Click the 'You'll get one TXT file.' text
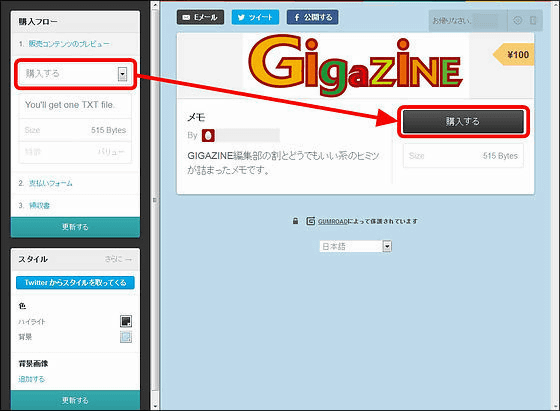 tap(70, 105)
